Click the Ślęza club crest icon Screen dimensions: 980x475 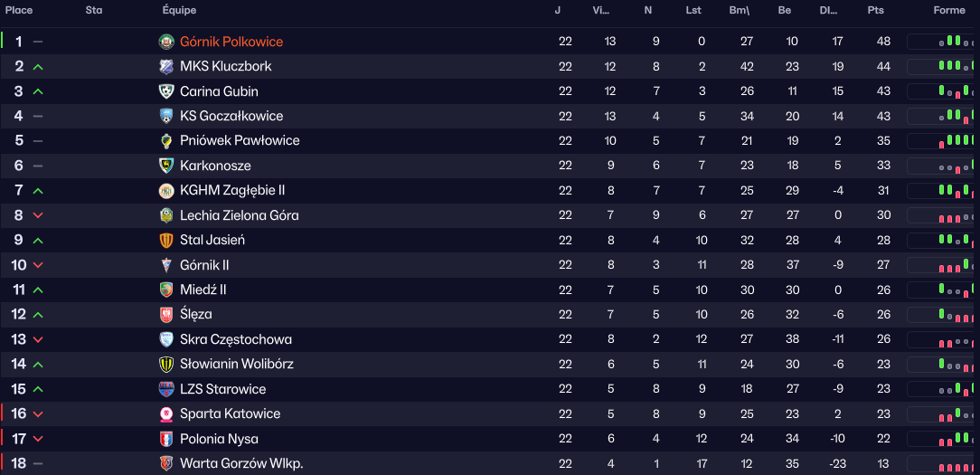[x=166, y=314]
